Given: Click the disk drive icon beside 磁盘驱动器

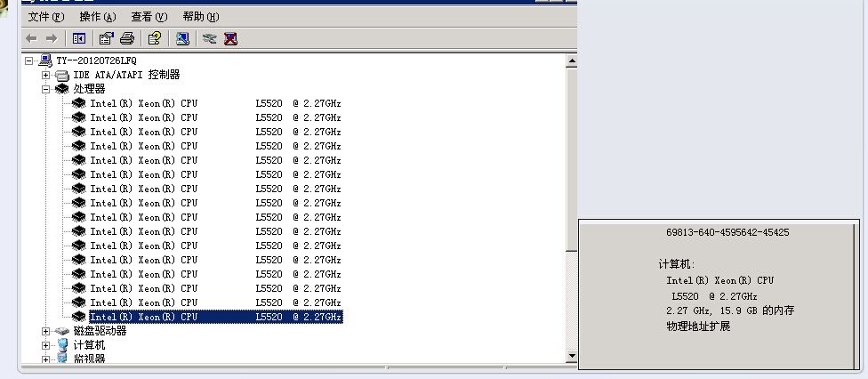Looking at the screenshot, I should [x=62, y=331].
